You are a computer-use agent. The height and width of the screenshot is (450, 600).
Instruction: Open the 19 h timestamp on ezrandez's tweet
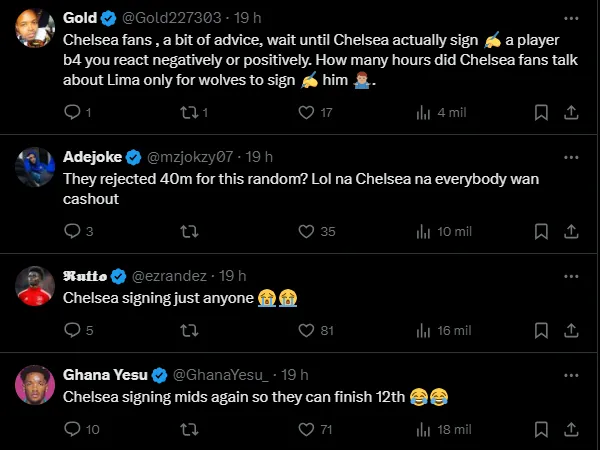click(233, 276)
